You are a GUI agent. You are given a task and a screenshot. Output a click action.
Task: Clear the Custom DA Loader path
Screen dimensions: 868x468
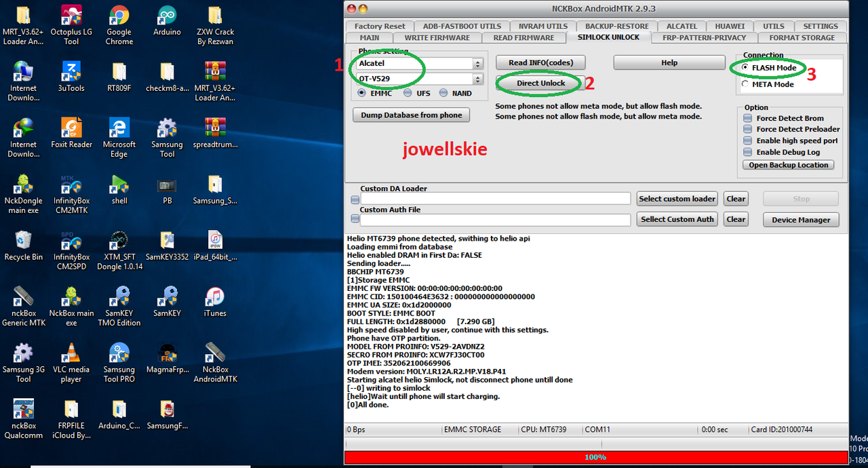tap(736, 199)
